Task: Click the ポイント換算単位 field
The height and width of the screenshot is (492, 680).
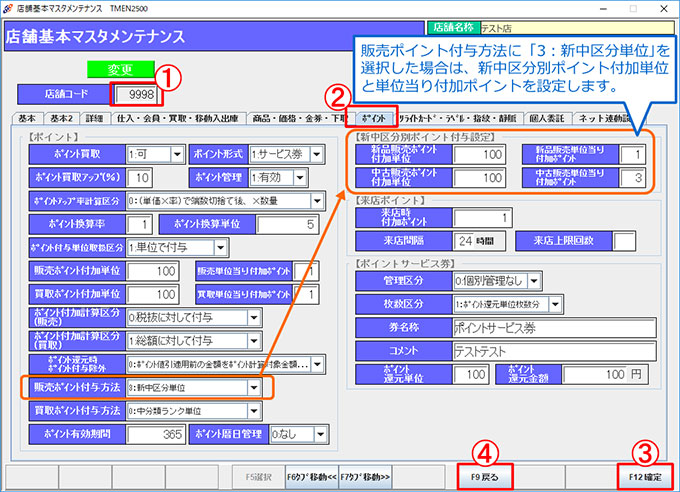Action: [288, 224]
